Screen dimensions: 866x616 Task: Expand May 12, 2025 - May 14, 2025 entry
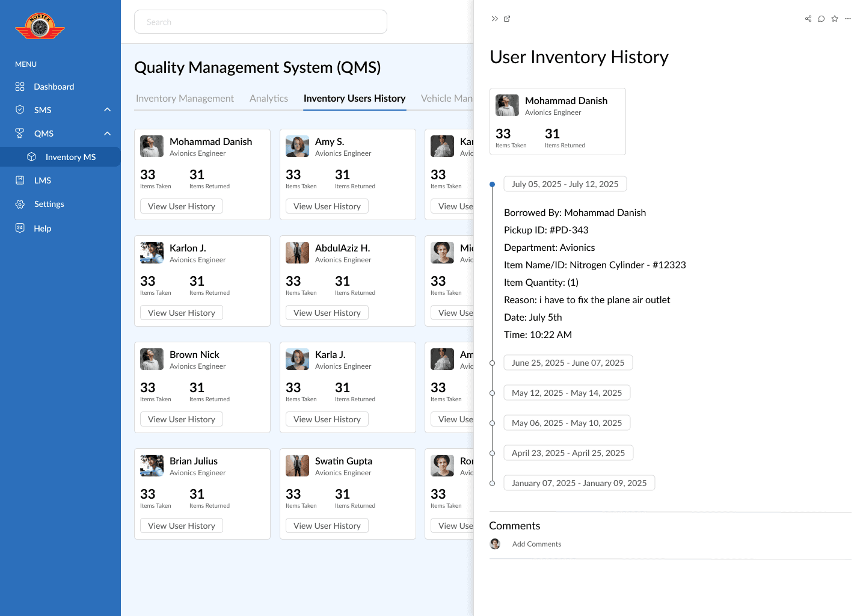pos(567,393)
